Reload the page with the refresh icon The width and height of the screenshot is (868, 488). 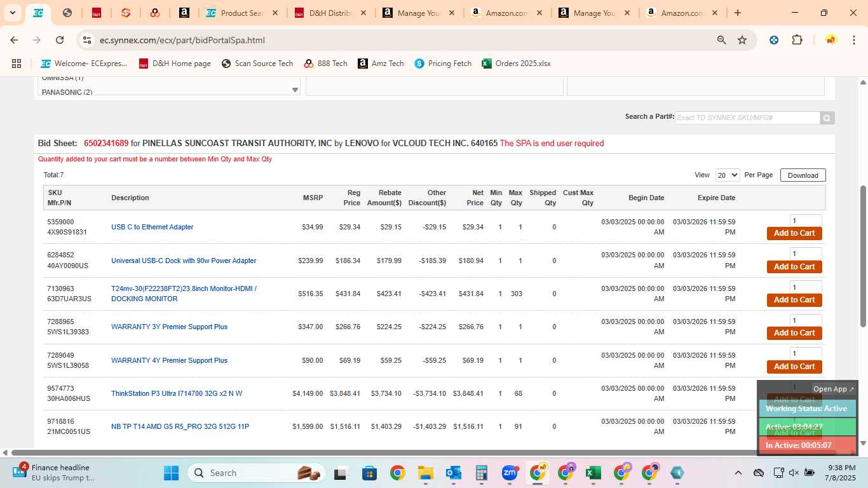pyautogui.click(x=60, y=40)
